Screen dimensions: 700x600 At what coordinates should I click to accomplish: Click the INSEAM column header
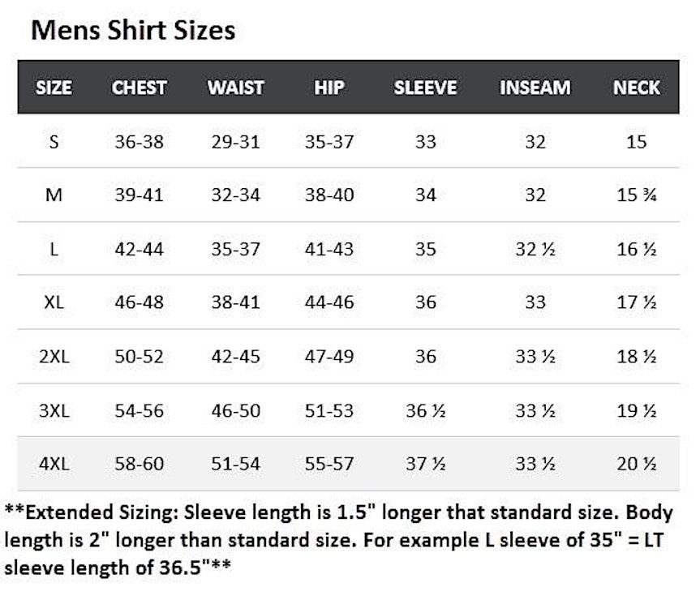click(x=535, y=88)
